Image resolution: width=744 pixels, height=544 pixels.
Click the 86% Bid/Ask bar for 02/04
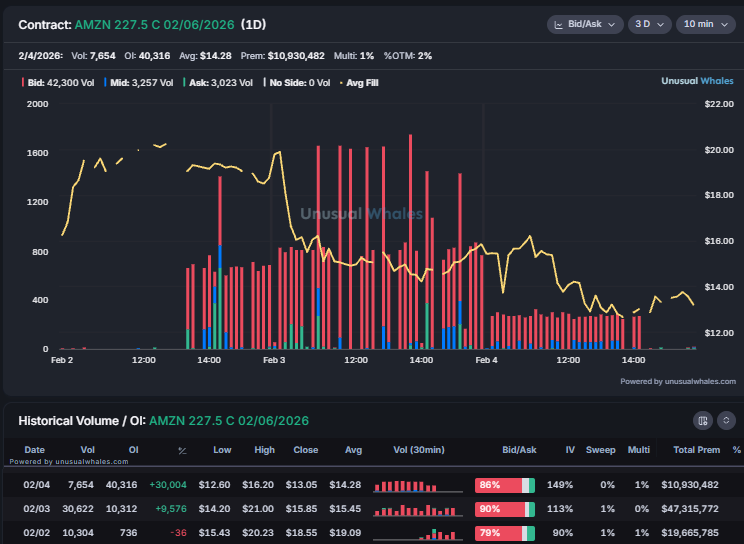(505, 485)
